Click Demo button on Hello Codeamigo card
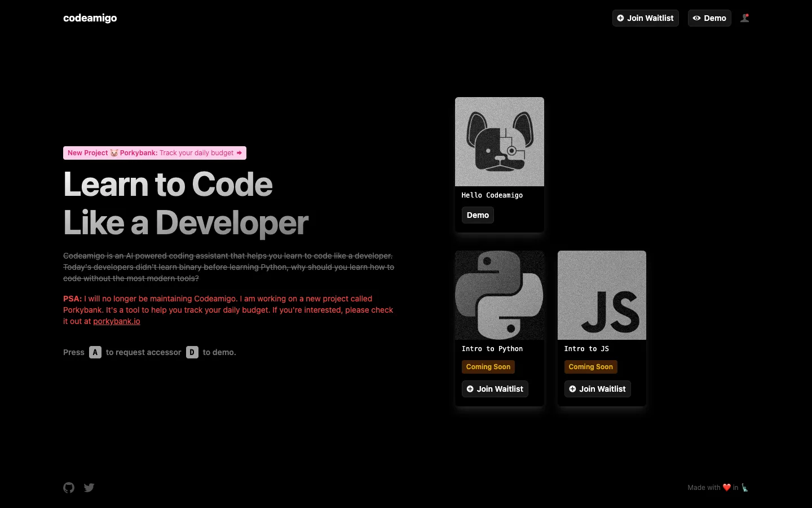The height and width of the screenshot is (508, 812). (478, 215)
